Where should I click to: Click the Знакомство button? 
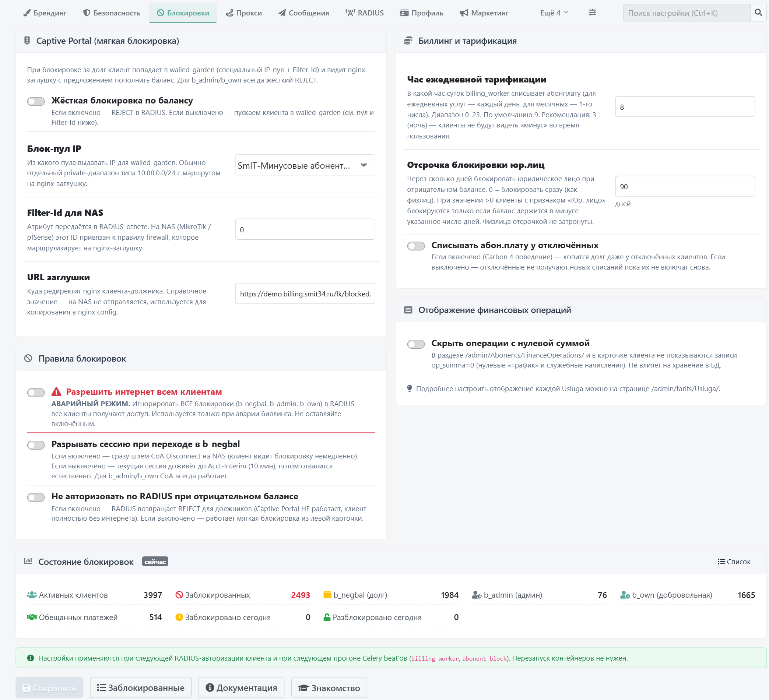329,687
